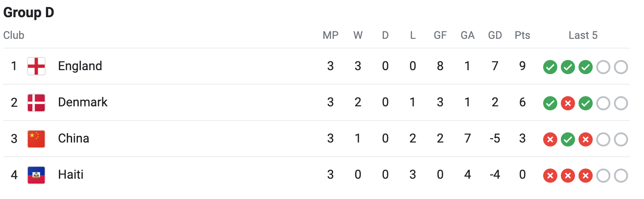Click the Haiti flag icon
Screen dimensions: 644x199
36,175
